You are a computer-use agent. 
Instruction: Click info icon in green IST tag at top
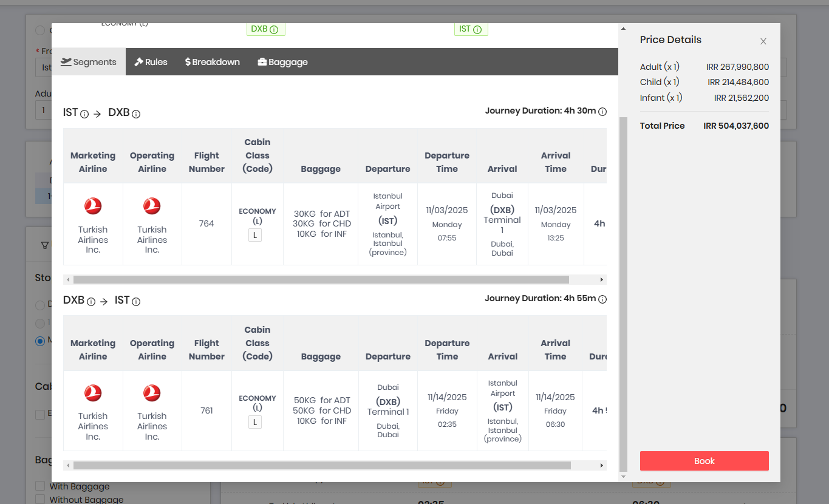pos(477,29)
